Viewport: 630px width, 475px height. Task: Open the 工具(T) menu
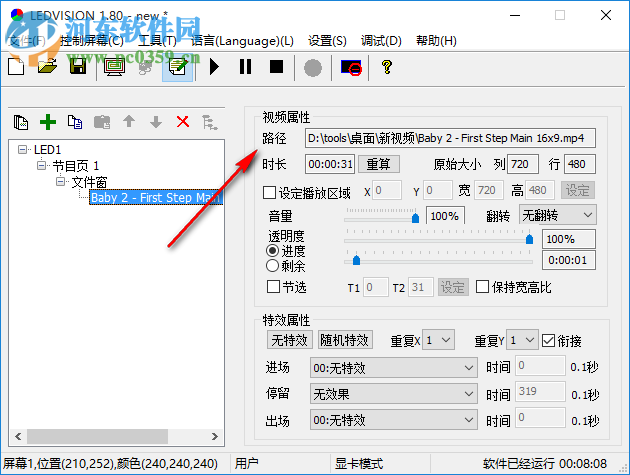[x=157, y=41]
